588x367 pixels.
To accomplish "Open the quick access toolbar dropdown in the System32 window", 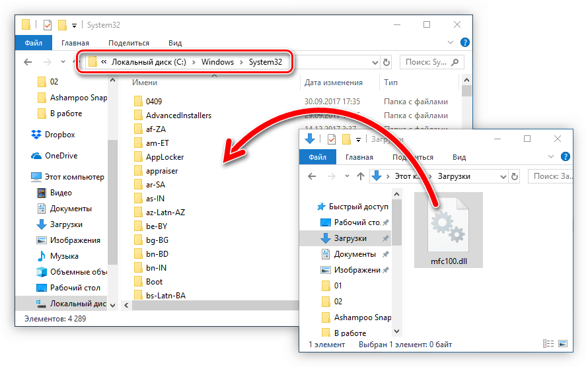I will [x=74, y=26].
